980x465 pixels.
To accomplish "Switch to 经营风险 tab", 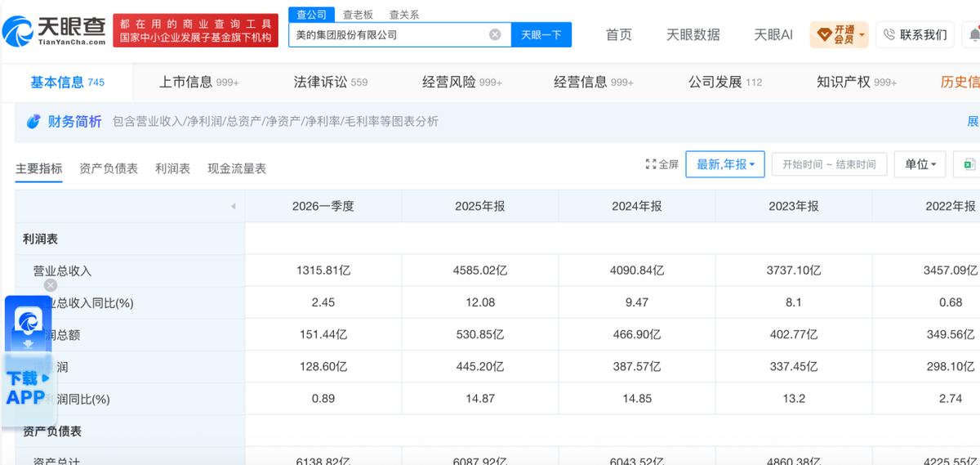I will (x=462, y=82).
